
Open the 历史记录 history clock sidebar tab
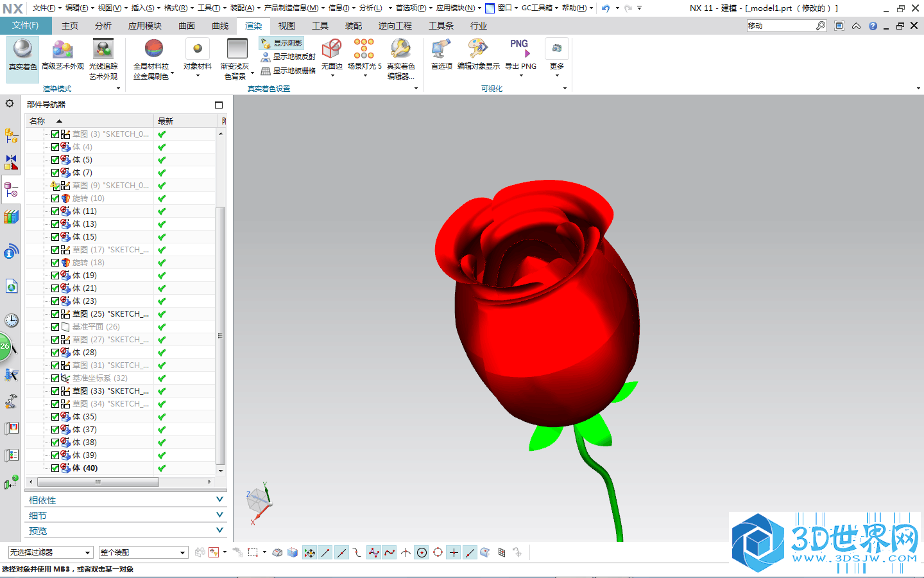[11, 320]
